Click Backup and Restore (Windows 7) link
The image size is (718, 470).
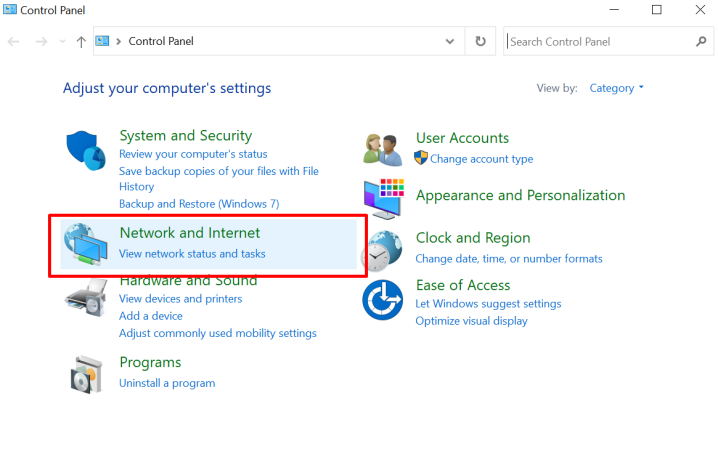click(x=199, y=204)
